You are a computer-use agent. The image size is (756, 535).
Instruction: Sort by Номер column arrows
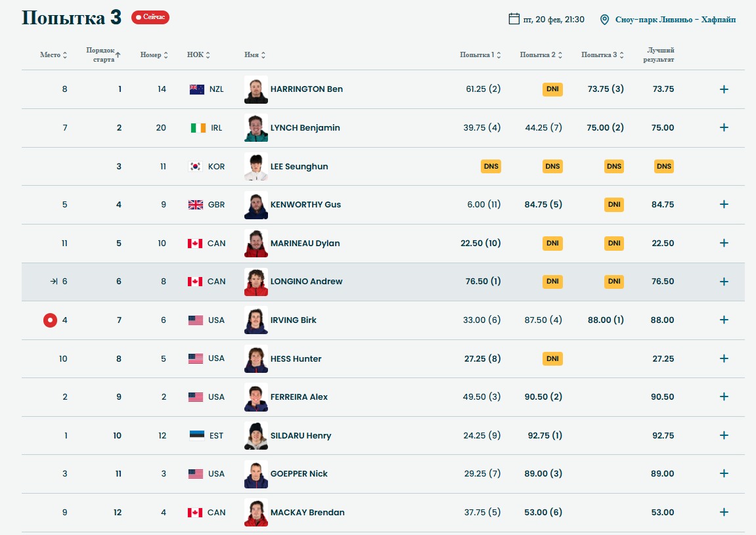click(166, 55)
